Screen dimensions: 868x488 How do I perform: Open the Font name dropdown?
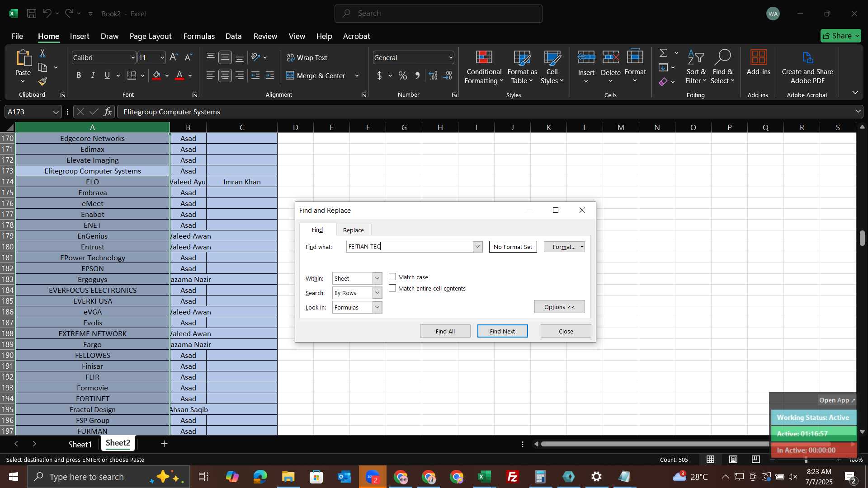pyautogui.click(x=133, y=57)
